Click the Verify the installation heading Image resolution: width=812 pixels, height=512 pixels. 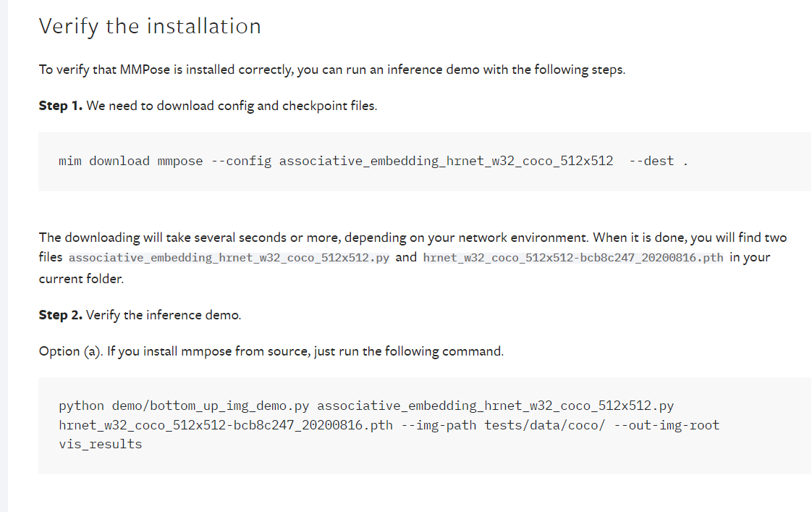point(148,26)
